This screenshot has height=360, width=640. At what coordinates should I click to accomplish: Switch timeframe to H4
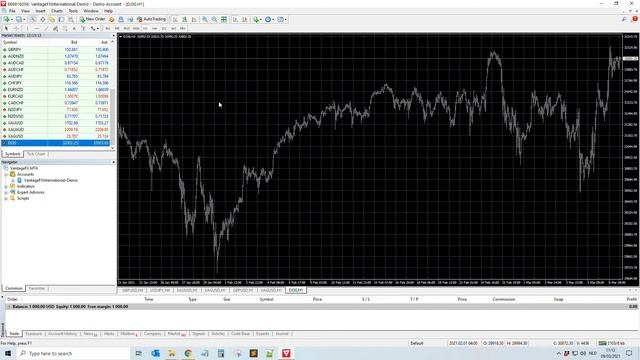tap(154, 29)
